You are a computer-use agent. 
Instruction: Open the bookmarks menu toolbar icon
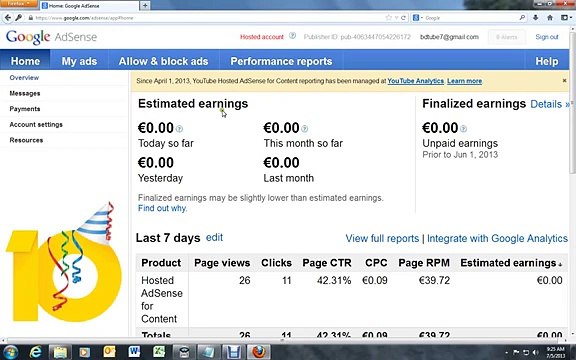[566, 17]
